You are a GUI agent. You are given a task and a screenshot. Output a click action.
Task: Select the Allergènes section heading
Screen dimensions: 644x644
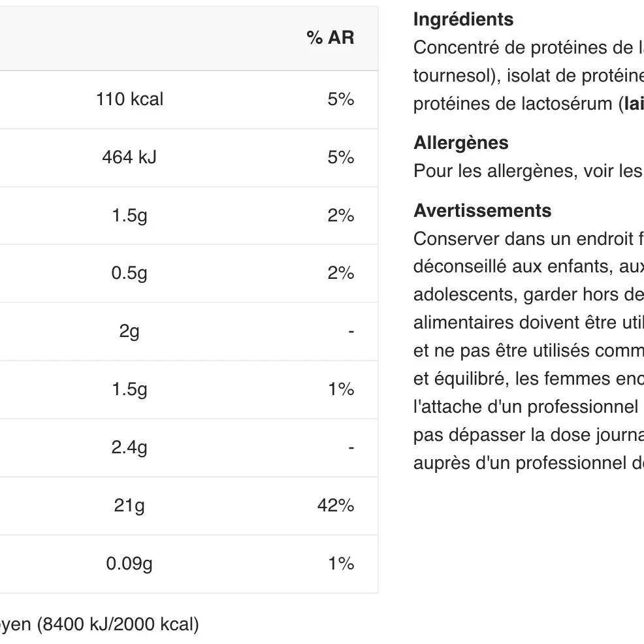[460, 143]
